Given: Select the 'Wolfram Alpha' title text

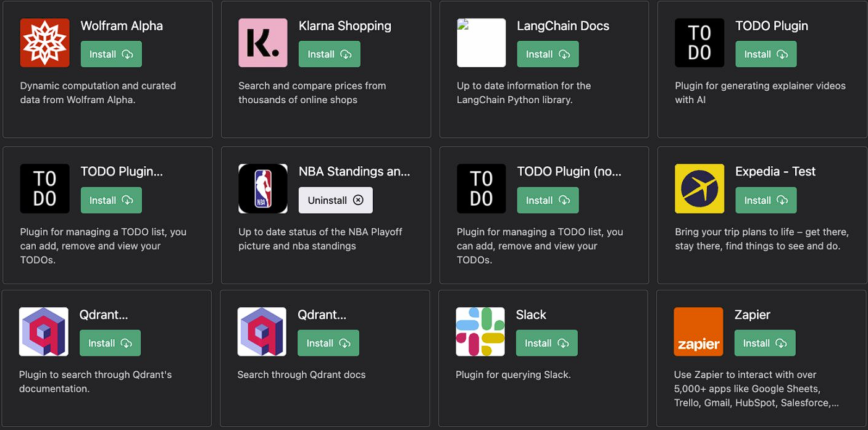Looking at the screenshot, I should click(x=122, y=26).
